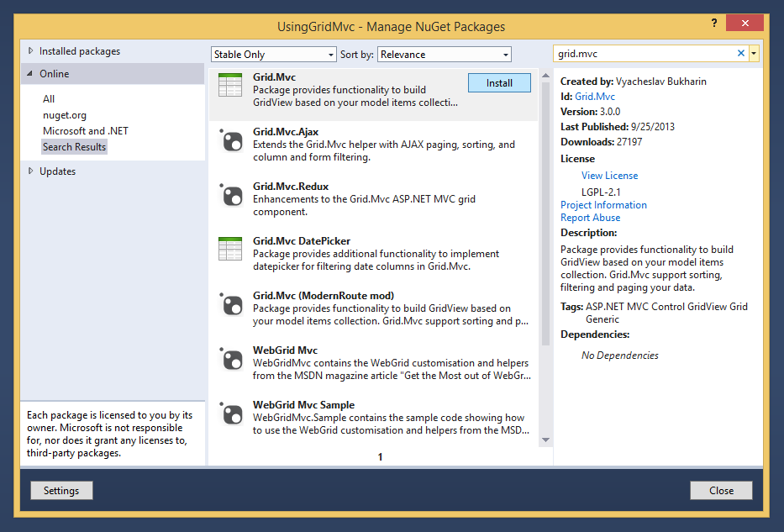Click the package list scroll up arrow
Image resolution: width=784 pixels, height=532 pixels.
tap(545, 76)
